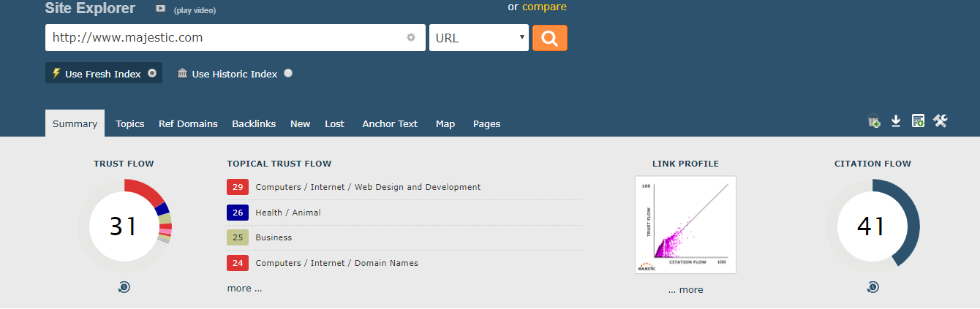
Task: Click the LINK PROFILE heading
Action: pos(685,164)
